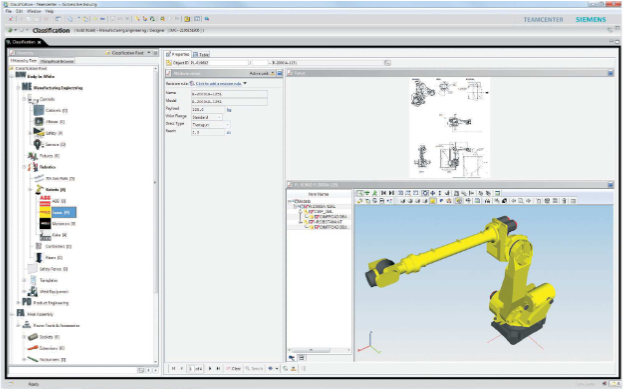Image resolution: width=625 pixels, height=391 pixels.
Task: Click the Safety class icon in tree
Action: tap(39, 132)
